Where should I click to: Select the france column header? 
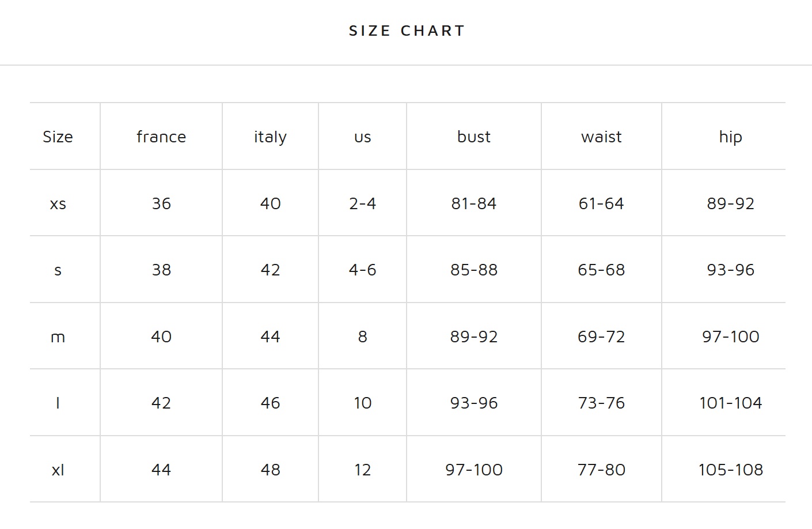click(x=161, y=137)
